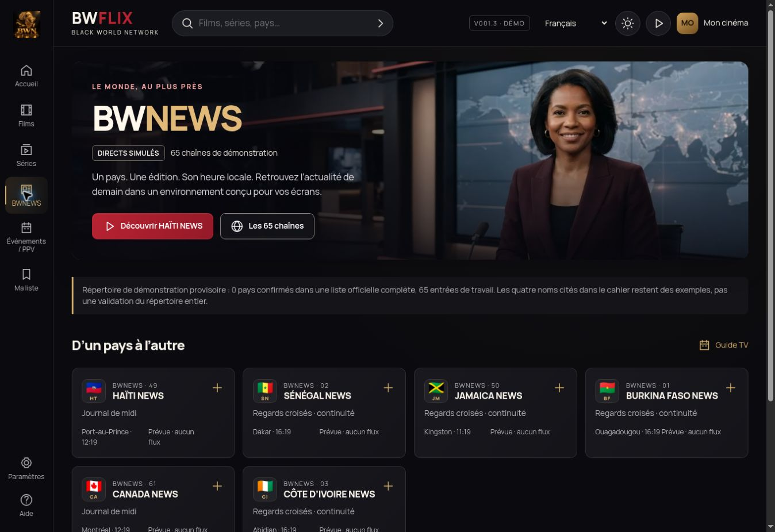
Task: Open the JAMAICA NEWS channel title
Action: (489, 396)
